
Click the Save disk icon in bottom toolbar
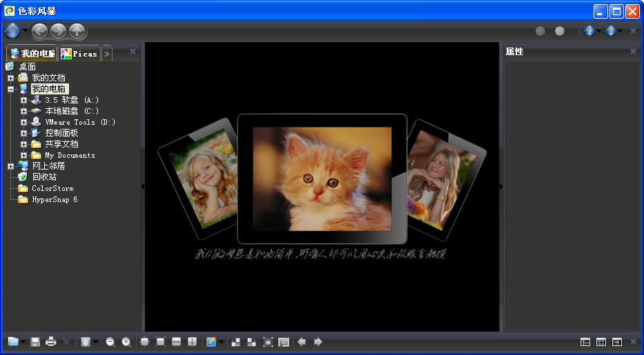coord(35,342)
